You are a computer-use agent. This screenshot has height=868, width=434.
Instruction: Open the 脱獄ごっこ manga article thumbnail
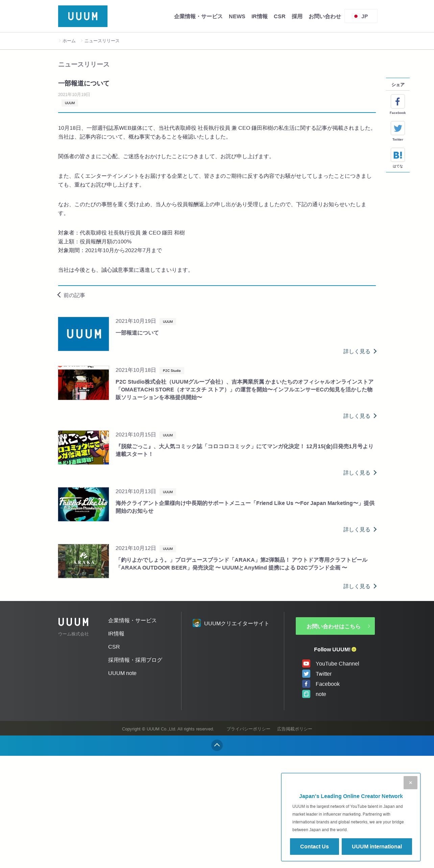[x=83, y=448]
